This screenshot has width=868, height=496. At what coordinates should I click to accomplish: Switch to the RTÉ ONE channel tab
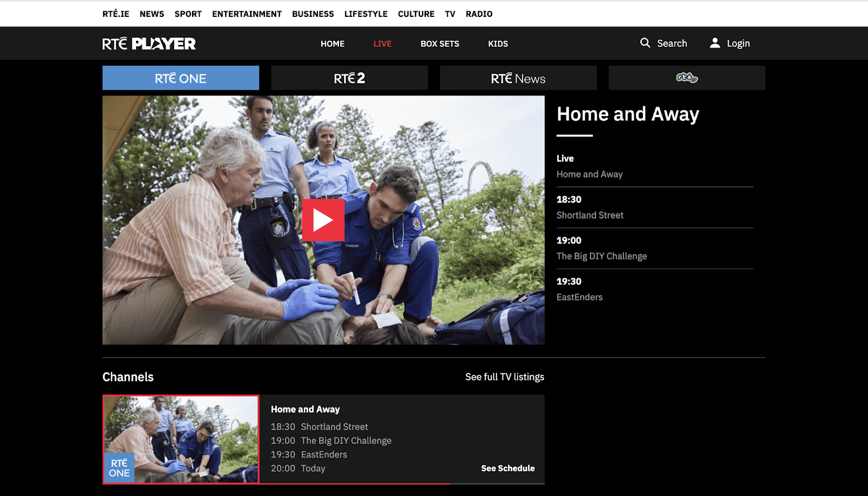(x=181, y=78)
